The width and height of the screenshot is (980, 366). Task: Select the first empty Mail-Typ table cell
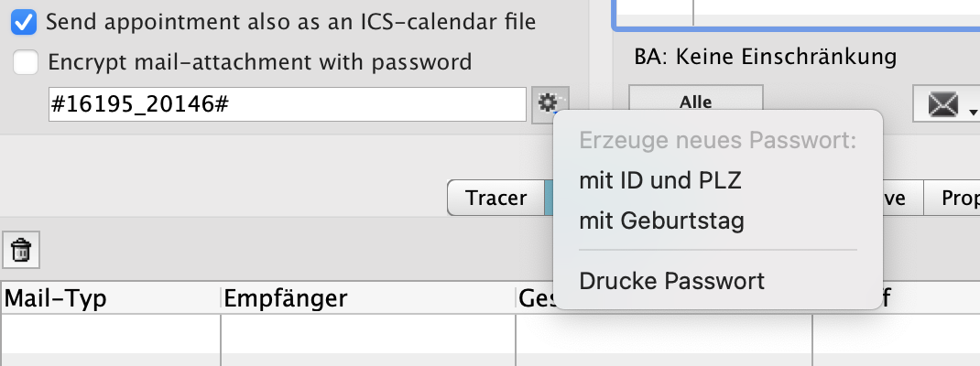(x=110, y=333)
